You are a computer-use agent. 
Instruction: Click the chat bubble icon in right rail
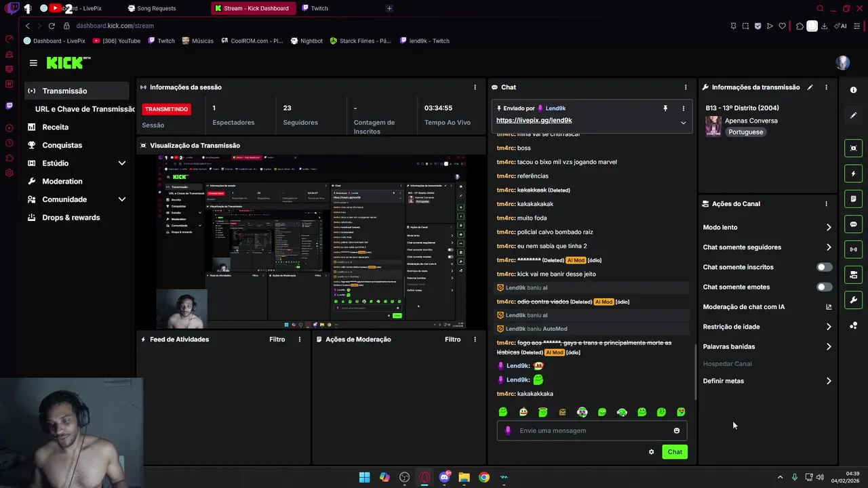[x=853, y=224]
